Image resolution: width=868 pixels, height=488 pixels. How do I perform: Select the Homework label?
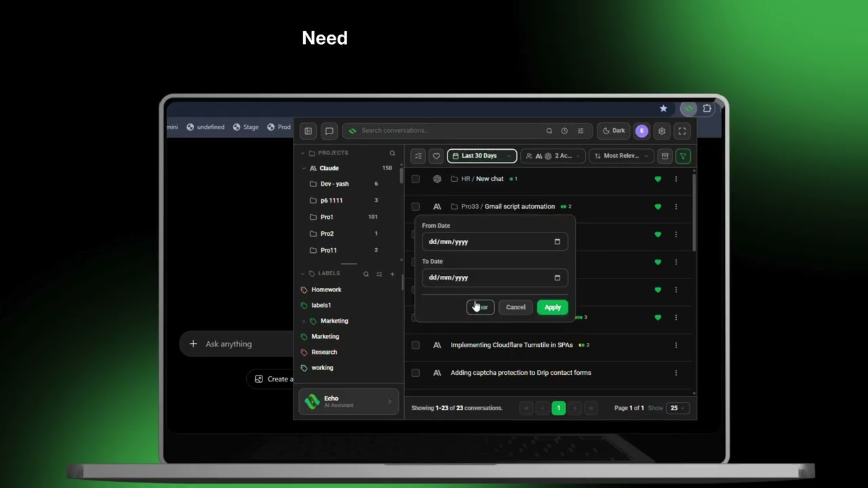pyautogui.click(x=325, y=289)
